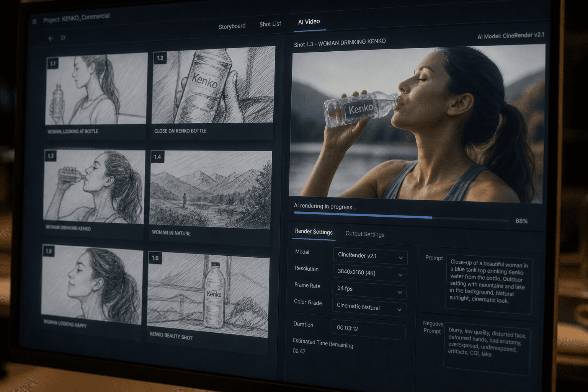Switch to the Render Settings tab
588x392 pixels.
click(314, 232)
